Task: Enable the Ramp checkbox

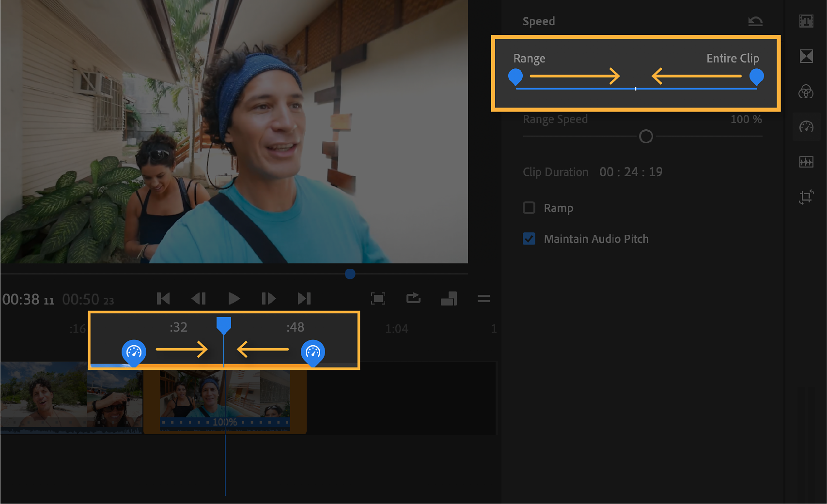Action: pos(529,208)
